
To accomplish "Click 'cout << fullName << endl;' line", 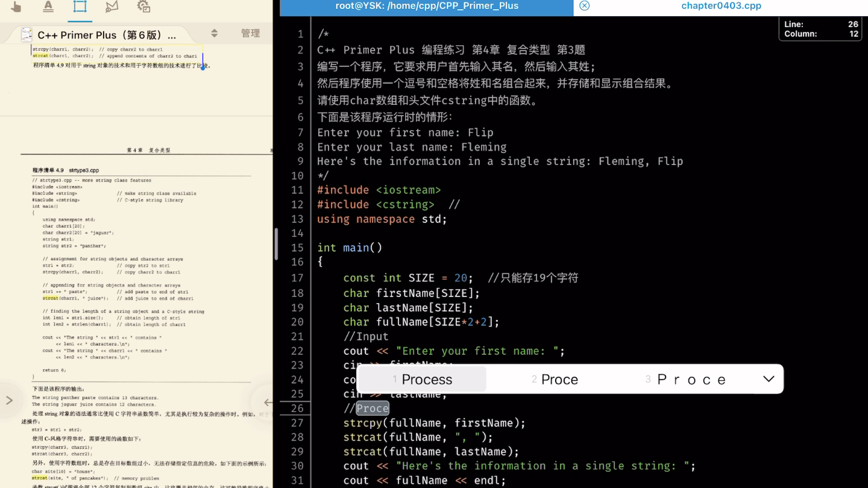I will 424,481.
